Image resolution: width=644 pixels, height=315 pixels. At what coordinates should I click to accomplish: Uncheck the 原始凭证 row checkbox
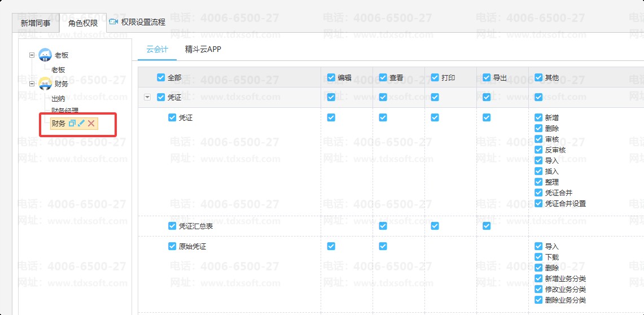[172, 247]
